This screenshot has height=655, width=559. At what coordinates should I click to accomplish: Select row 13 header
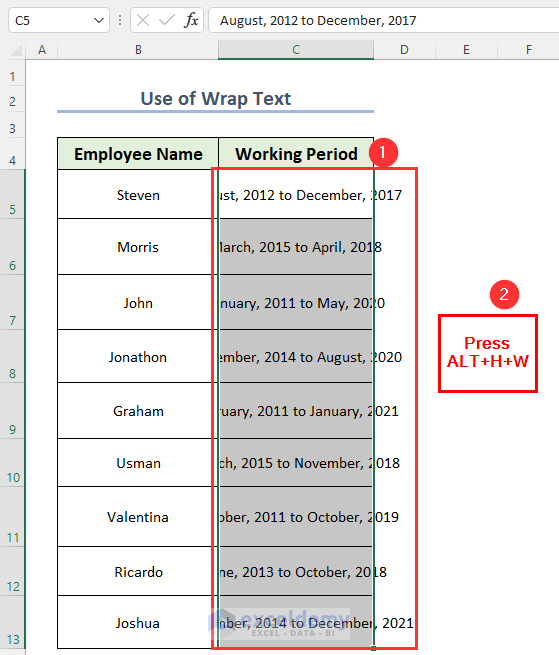tap(13, 622)
